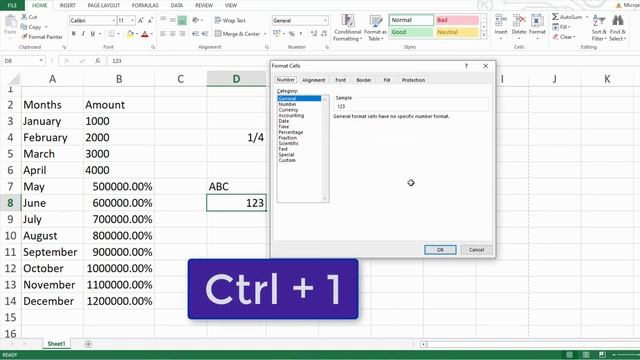Open the FILE tab
Viewport: 640px width, 360px height.
12,5
